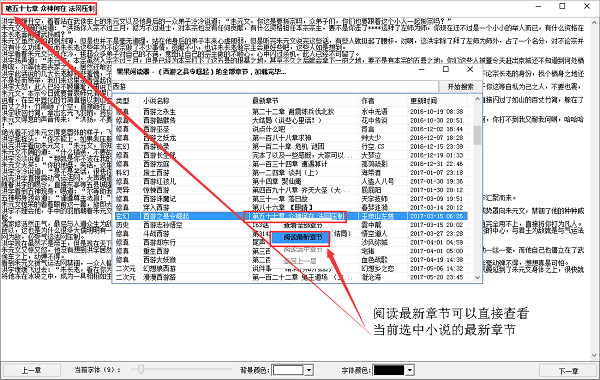The image size is (600, 380).
Task: Select the novel row '西游志孙悟空'
Action: [x=291, y=225]
